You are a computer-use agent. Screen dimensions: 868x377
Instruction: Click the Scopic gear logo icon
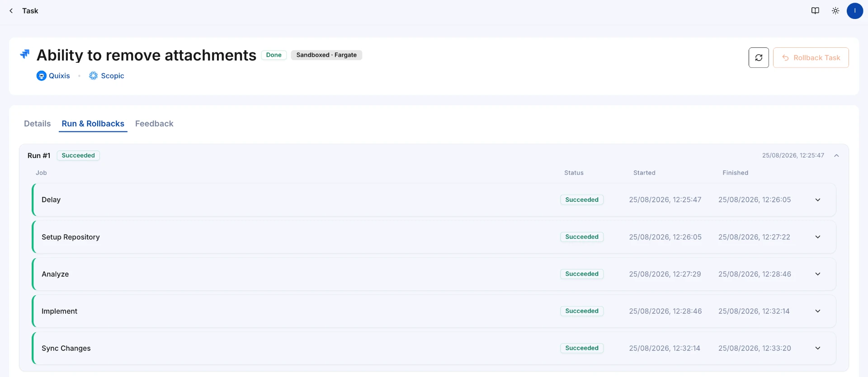point(93,76)
